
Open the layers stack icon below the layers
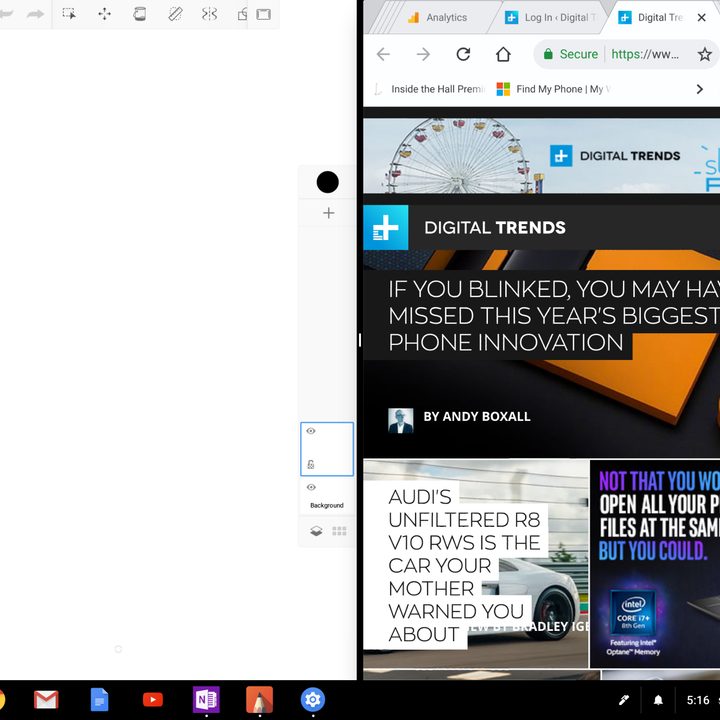pyautogui.click(x=316, y=531)
